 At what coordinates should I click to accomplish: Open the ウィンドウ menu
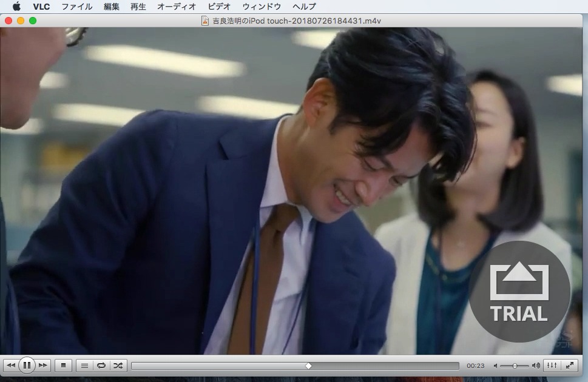[262, 7]
